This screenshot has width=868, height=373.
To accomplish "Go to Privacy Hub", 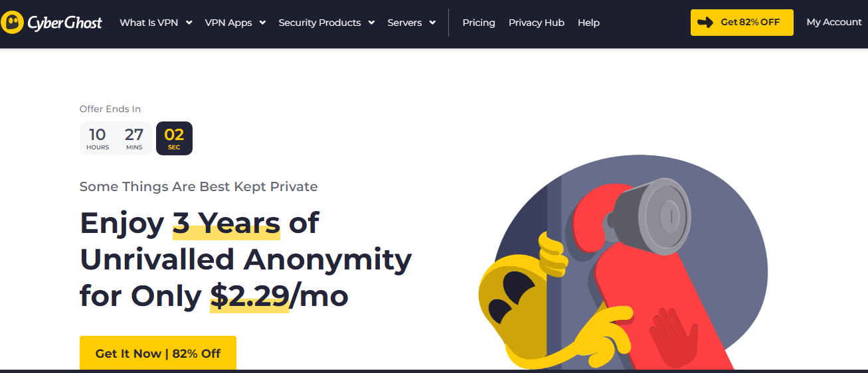I will [537, 23].
